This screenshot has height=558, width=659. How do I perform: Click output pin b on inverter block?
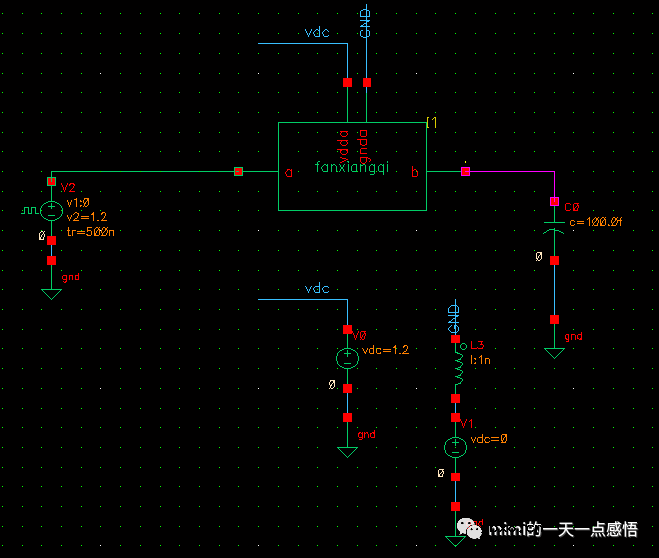(415, 172)
